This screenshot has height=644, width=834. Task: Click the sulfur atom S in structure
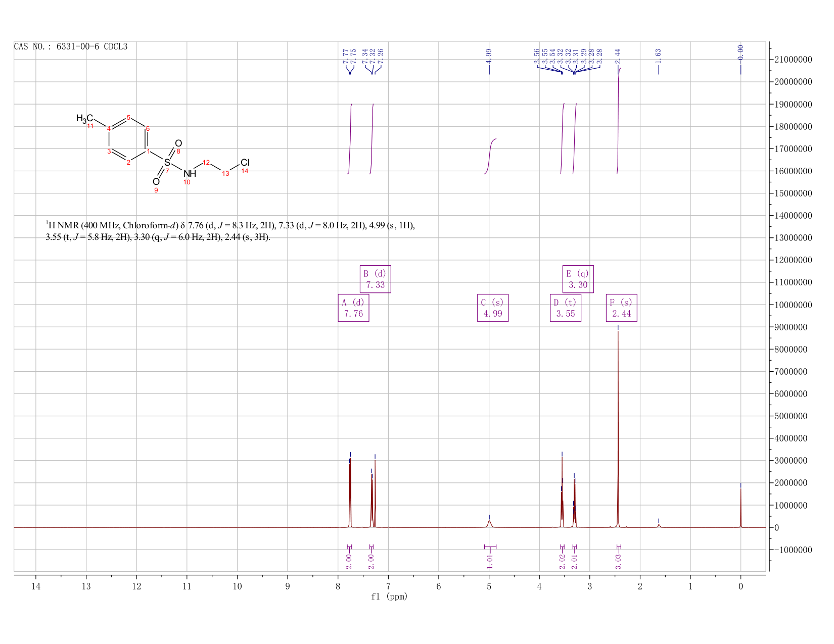pyautogui.click(x=167, y=163)
